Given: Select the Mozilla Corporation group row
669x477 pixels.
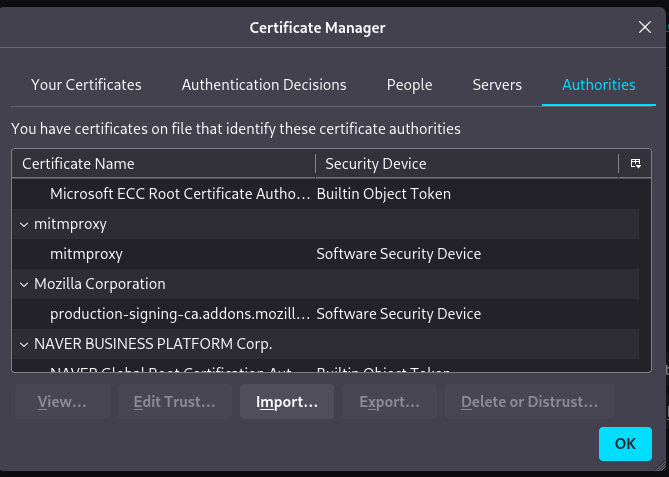Looking at the screenshot, I should [x=326, y=284].
